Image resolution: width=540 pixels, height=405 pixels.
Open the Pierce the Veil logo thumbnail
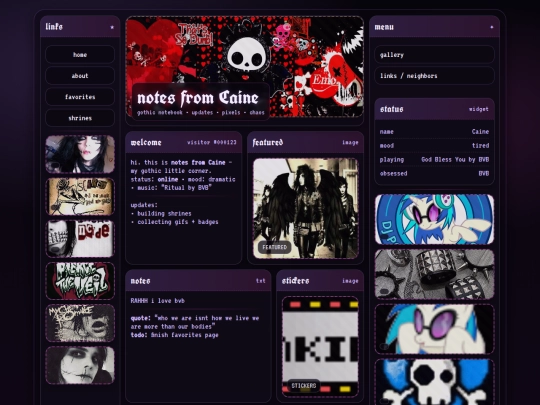click(80, 281)
